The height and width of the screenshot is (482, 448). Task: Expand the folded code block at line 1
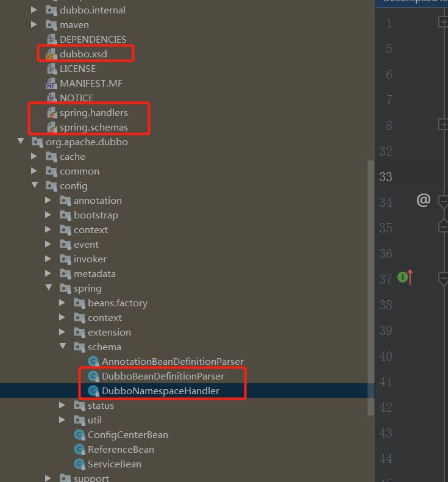(x=443, y=22)
